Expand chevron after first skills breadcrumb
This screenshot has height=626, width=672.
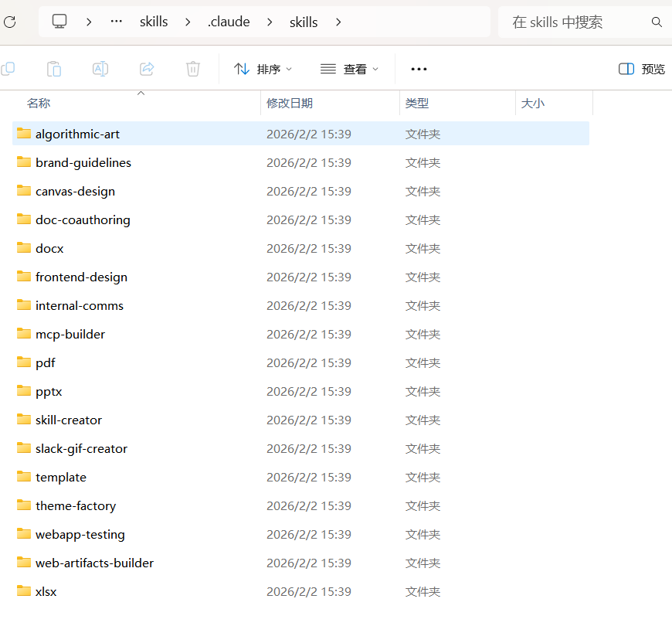(x=188, y=22)
